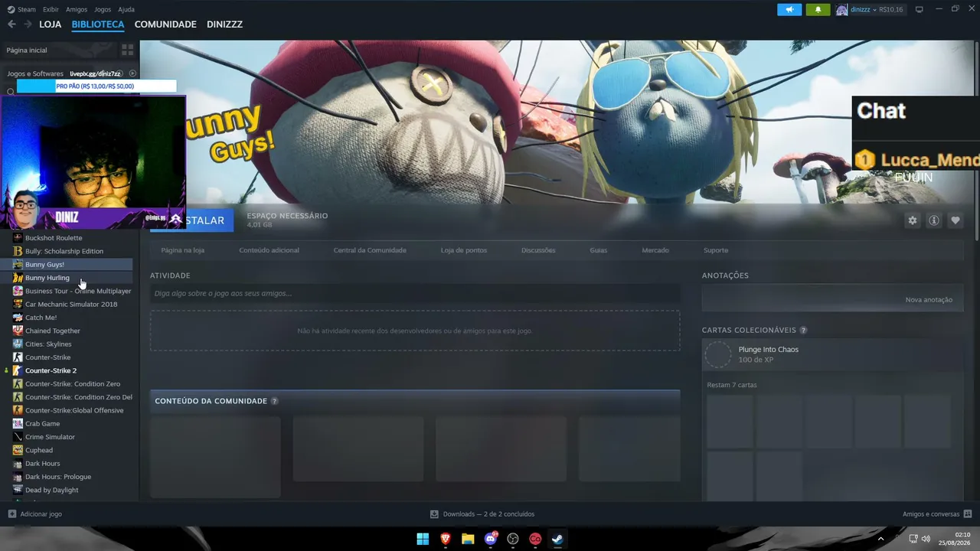Screen dimensions: 980x551
Task: Click the Crab Game icon
Action: tap(18, 423)
